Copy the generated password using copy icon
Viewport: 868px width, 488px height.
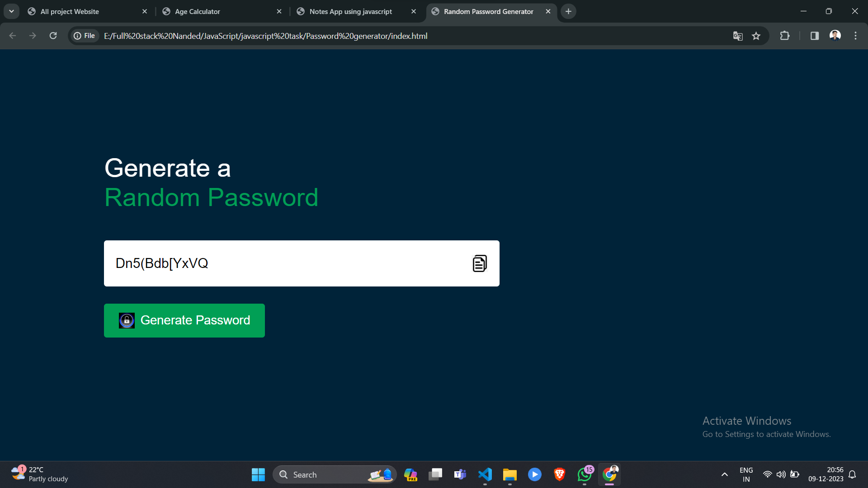pyautogui.click(x=479, y=263)
